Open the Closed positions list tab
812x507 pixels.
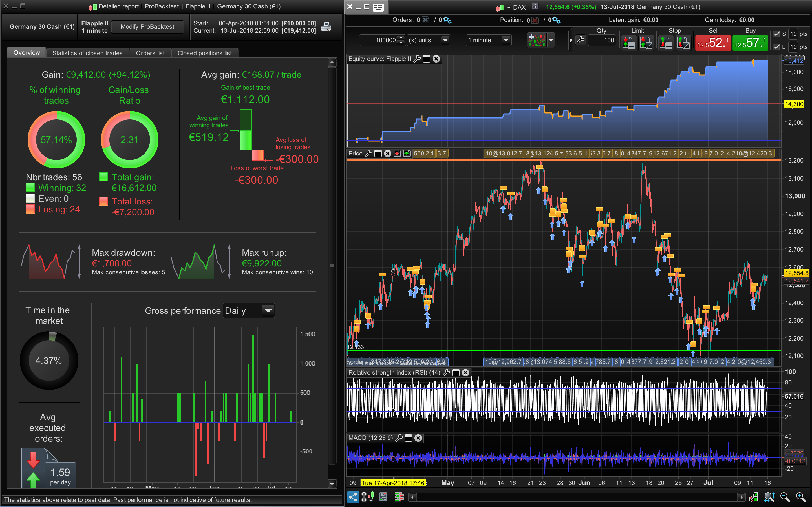(x=204, y=53)
